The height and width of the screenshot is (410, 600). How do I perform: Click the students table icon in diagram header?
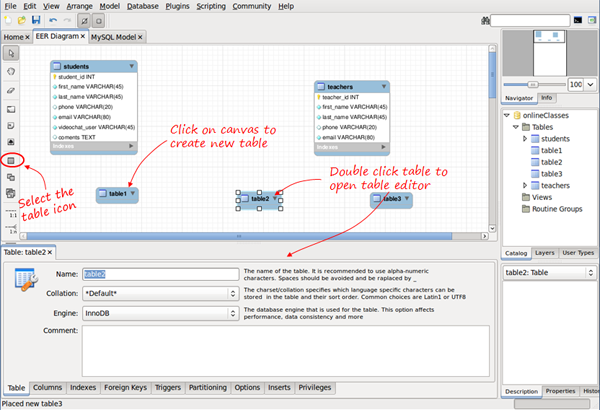point(57,66)
